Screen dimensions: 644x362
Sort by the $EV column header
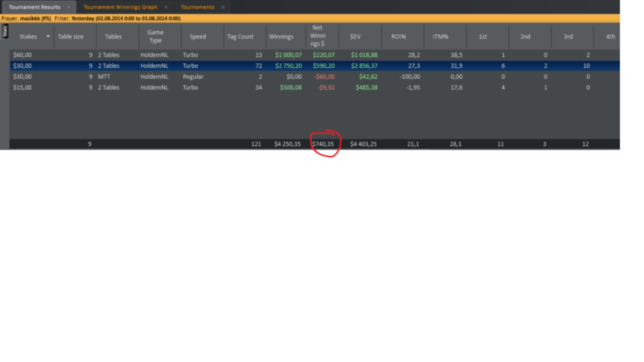(x=355, y=37)
